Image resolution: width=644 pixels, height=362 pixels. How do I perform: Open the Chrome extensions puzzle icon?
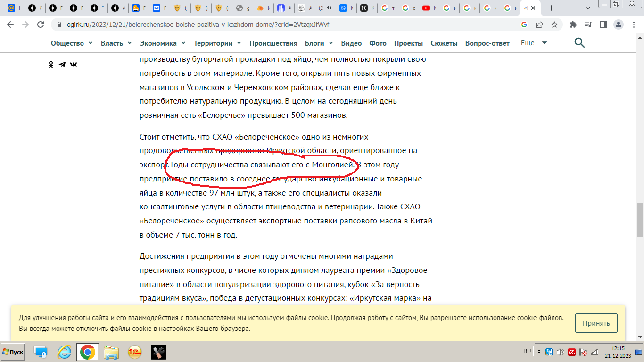[x=573, y=25]
